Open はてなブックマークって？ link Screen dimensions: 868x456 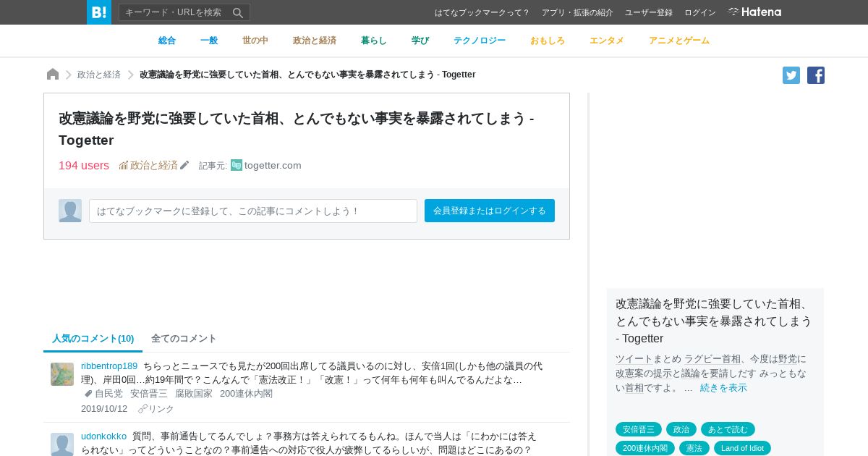coord(482,12)
